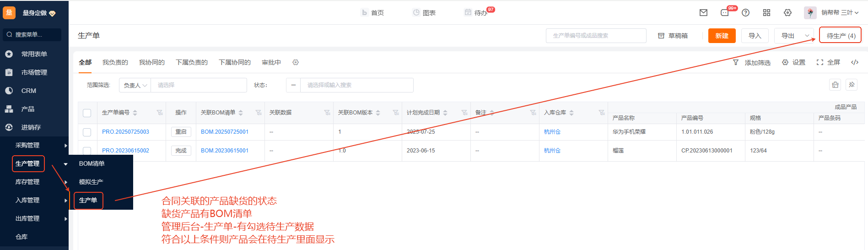Open the top bar settings gear
Viewport: 868px width, 250px height.
pos(787,13)
